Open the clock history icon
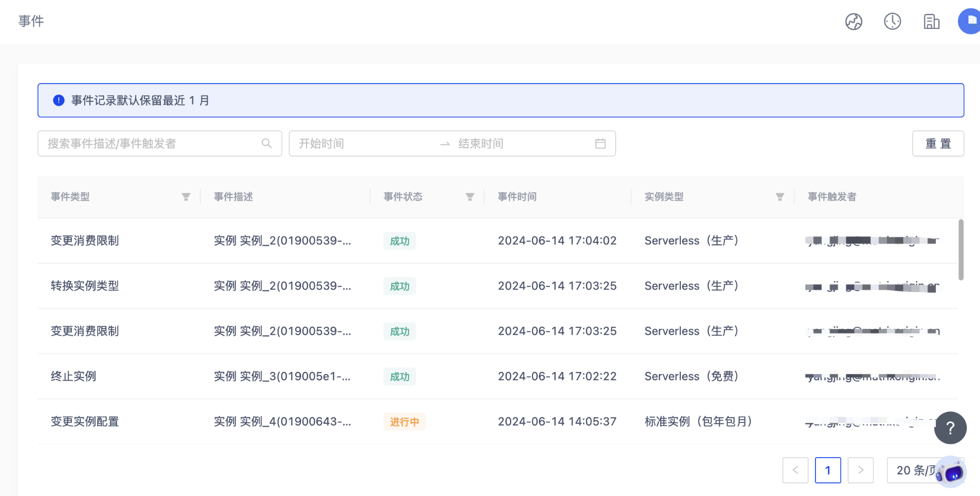Screen dimensions: 980x496 pos(892,22)
